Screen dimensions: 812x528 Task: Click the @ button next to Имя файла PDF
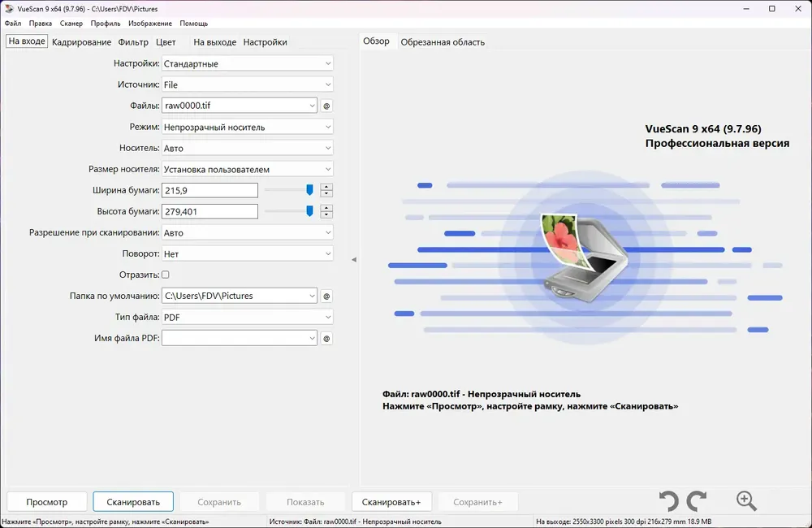tap(326, 339)
